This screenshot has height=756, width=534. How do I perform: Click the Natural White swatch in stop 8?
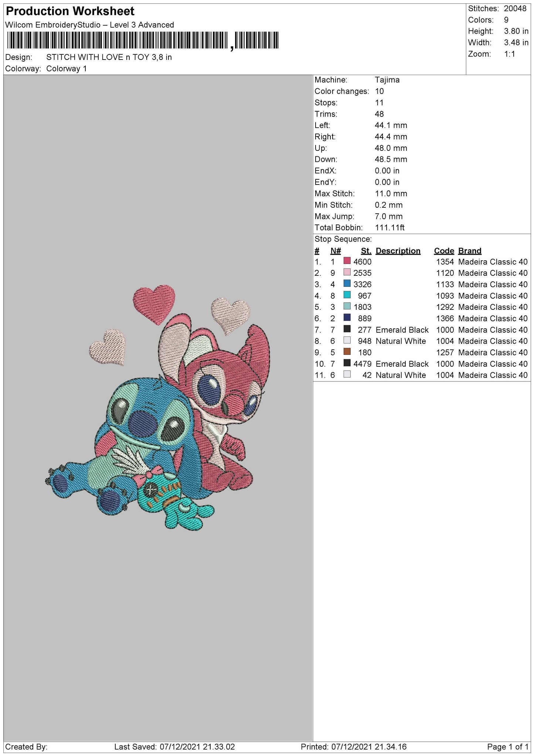pos(347,340)
